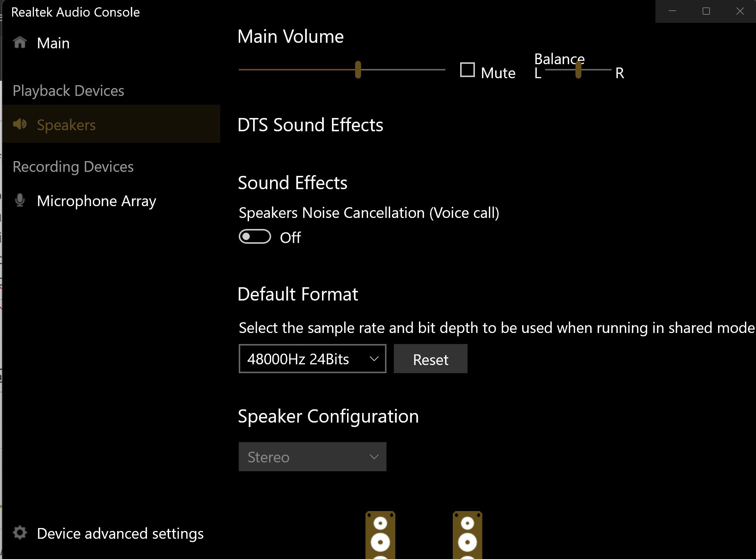
Task: Click the microphone icon in Recording Devices
Action: click(x=20, y=200)
